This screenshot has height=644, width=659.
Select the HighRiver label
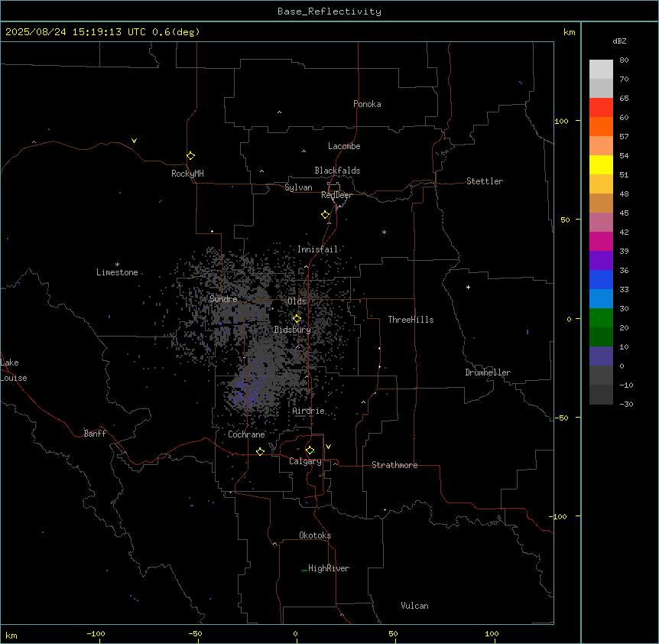(x=329, y=568)
